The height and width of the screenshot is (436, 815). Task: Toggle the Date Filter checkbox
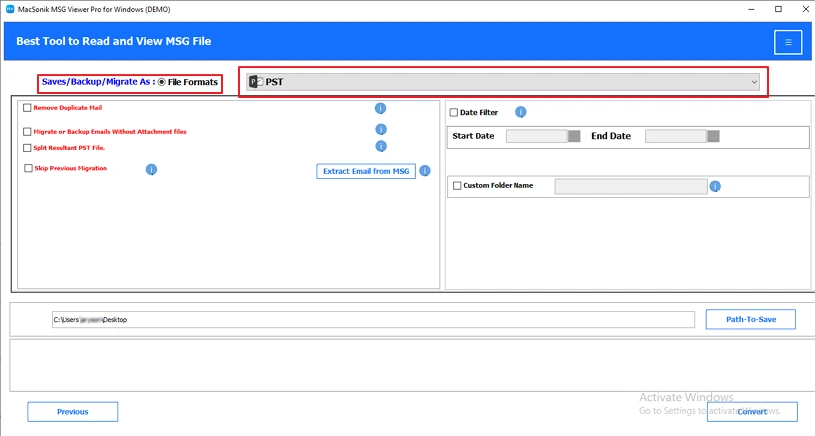pos(454,112)
